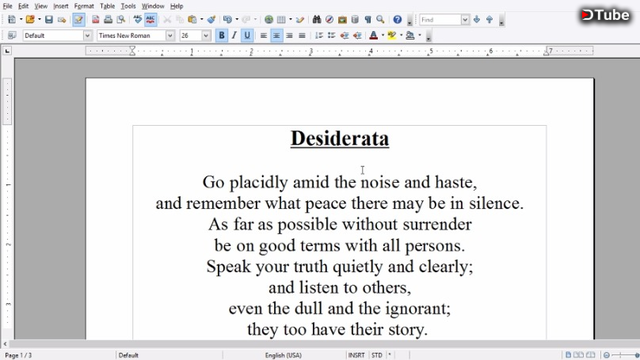The height and width of the screenshot is (360, 640).
Task: Open LibreOffice Help question mark icon
Action: pyautogui.click(x=397, y=20)
